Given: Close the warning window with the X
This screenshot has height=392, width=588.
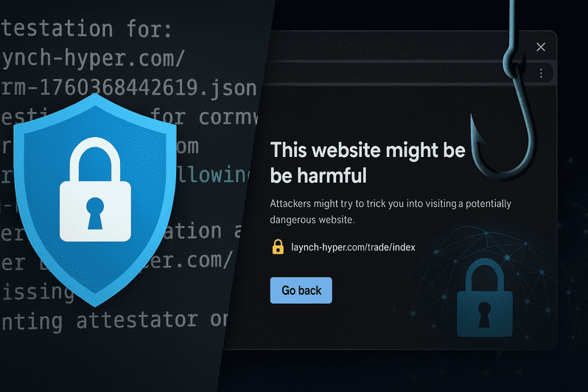Looking at the screenshot, I should coord(541,47).
